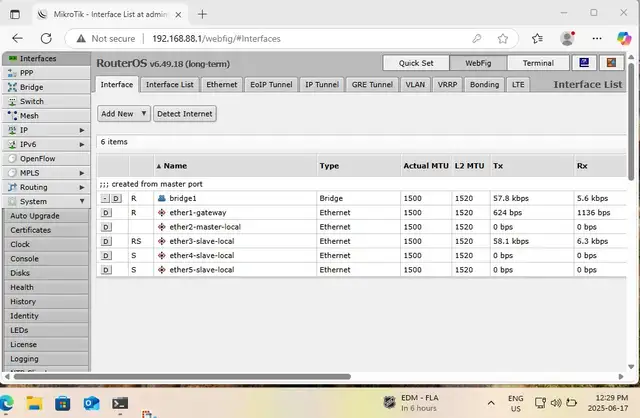Click the ether5-slave-local ethernet icon

tap(162, 269)
